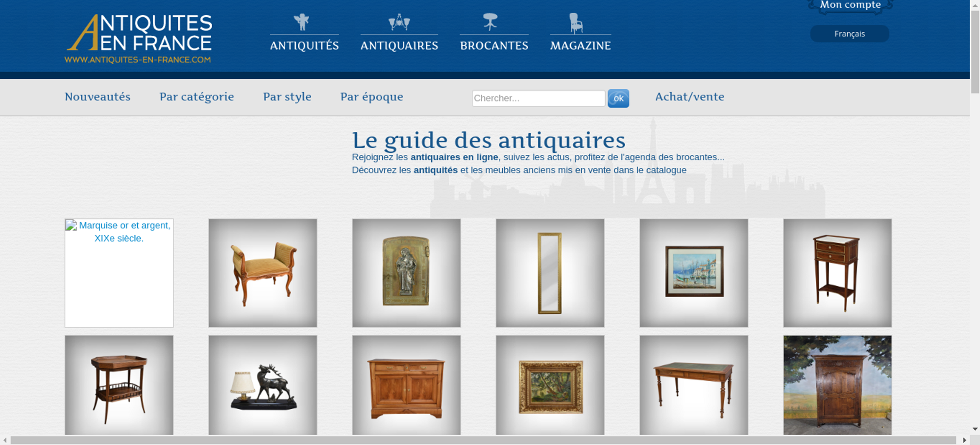Focus the Chercher search field

click(x=539, y=98)
